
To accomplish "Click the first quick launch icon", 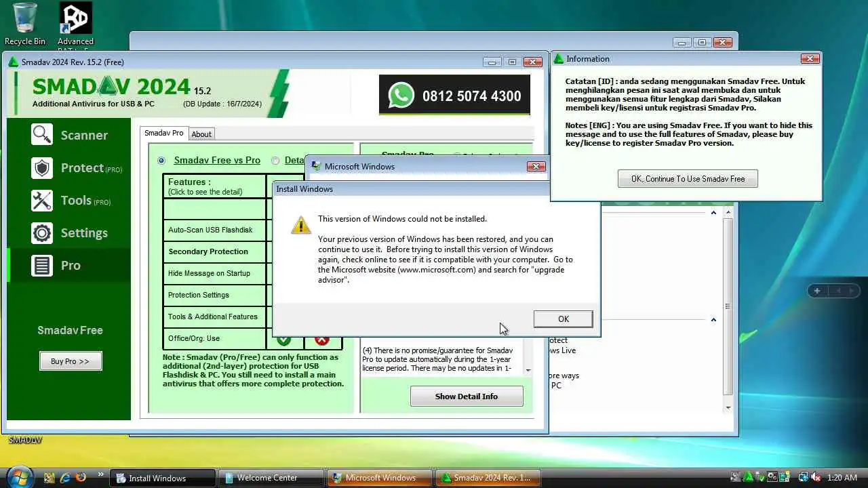I will coord(49,478).
